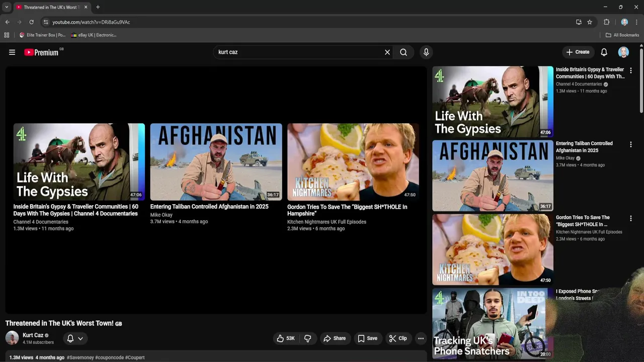Open Mike Okay channel under endscreen video
The image size is (644, 362).
(162, 215)
